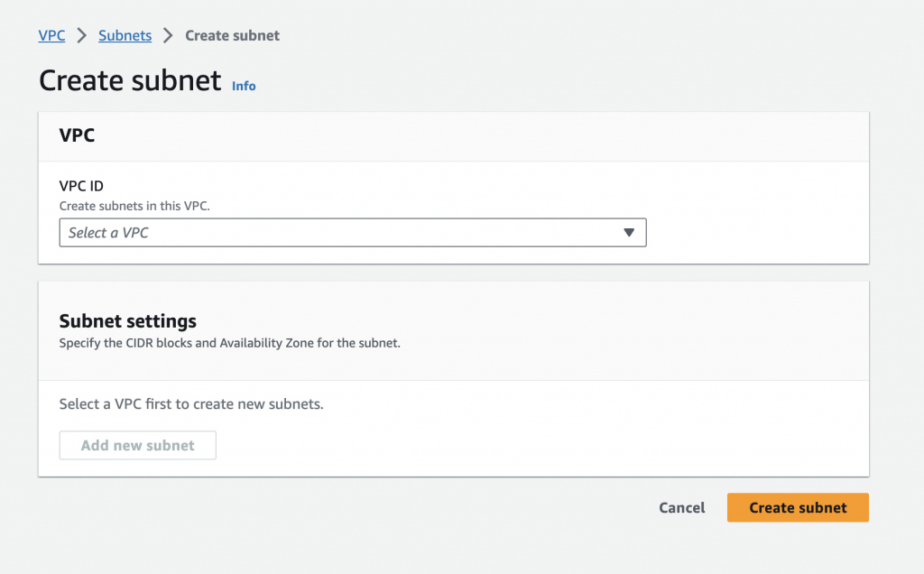Click the Subnet settings section heading
The image size is (924, 574).
point(127,320)
